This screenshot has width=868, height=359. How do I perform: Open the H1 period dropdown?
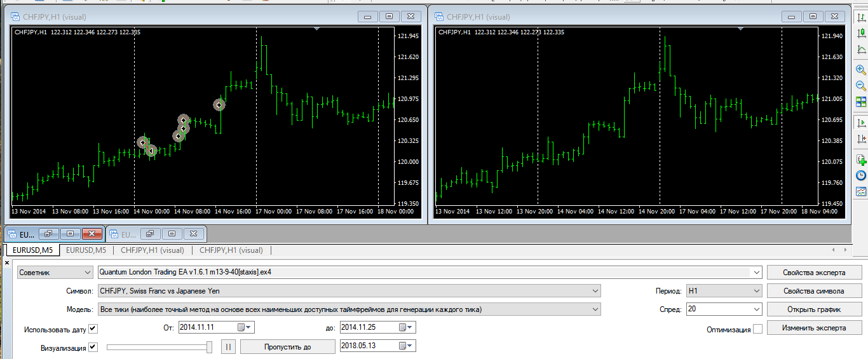click(x=756, y=291)
